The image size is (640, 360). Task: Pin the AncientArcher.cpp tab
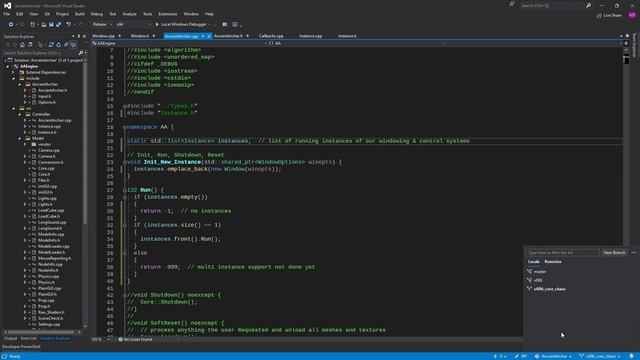point(203,36)
